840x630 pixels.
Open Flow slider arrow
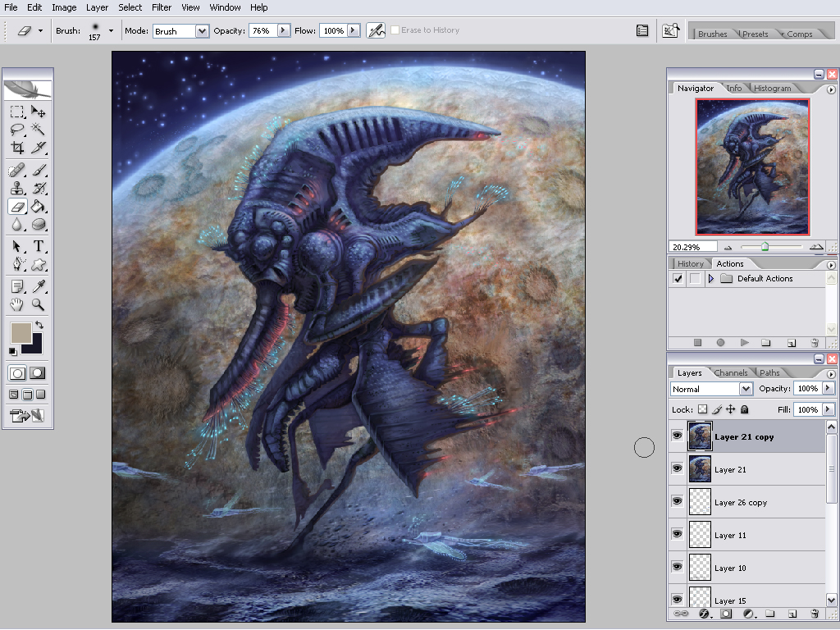click(x=354, y=30)
